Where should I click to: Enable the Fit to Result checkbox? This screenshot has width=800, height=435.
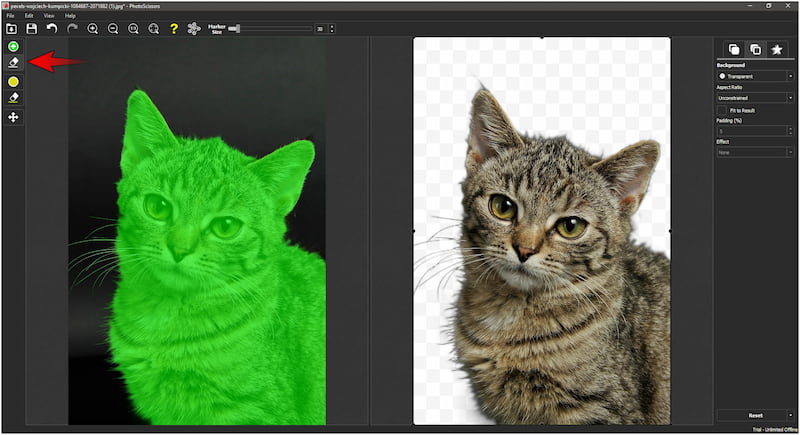click(723, 110)
